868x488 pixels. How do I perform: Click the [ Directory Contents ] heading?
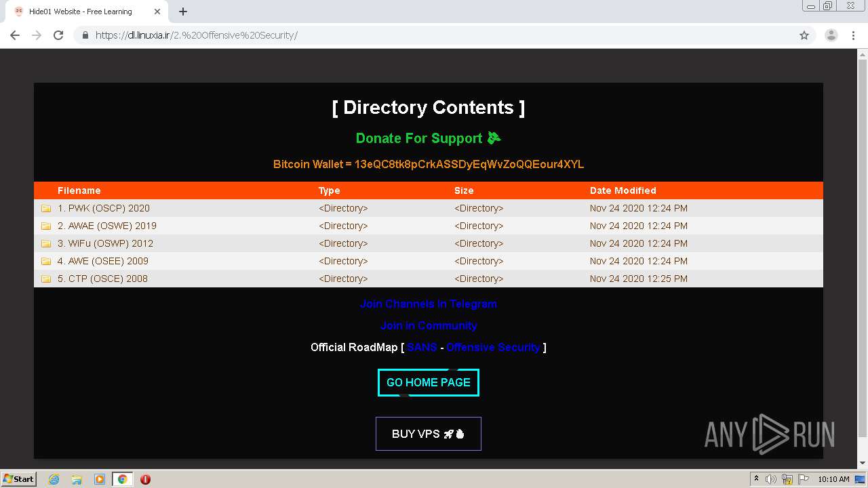point(429,108)
